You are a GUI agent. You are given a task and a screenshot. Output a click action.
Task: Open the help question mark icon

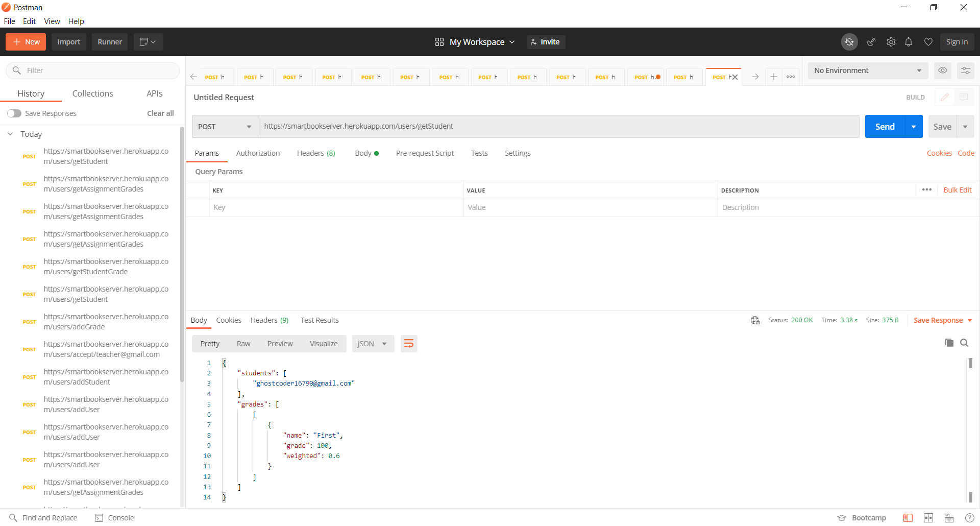click(969, 518)
